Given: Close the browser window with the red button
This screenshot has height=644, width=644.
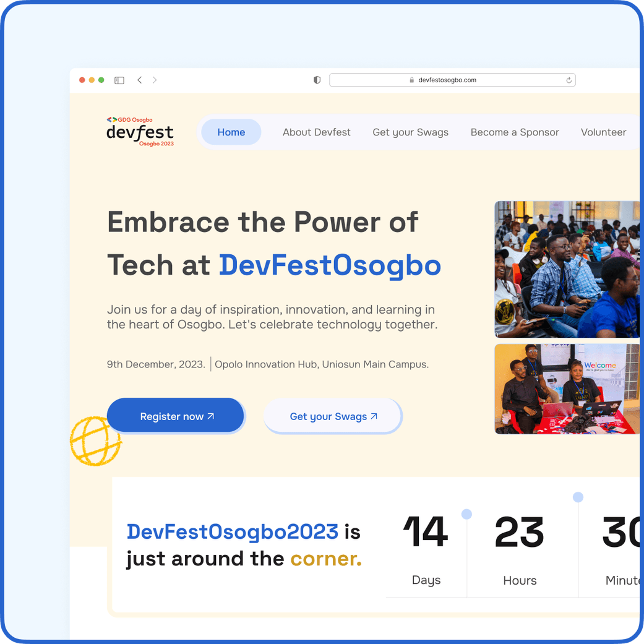Looking at the screenshot, I should tap(82, 80).
